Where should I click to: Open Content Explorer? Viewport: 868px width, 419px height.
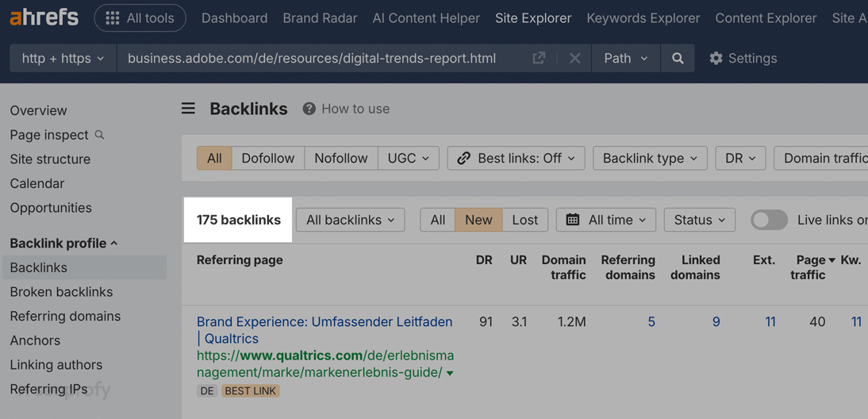[766, 18]
